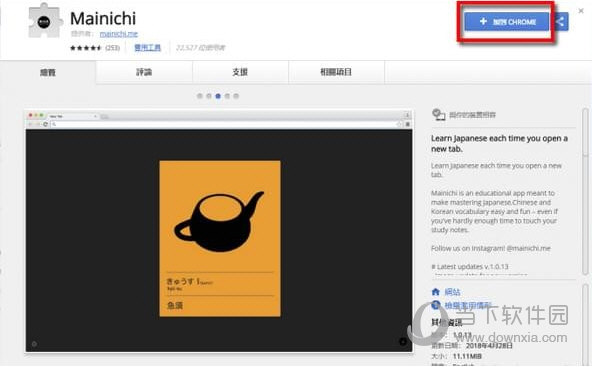Go to fifth screenshot carousel dot
592x367 pixels.
[x=236, y=96]
